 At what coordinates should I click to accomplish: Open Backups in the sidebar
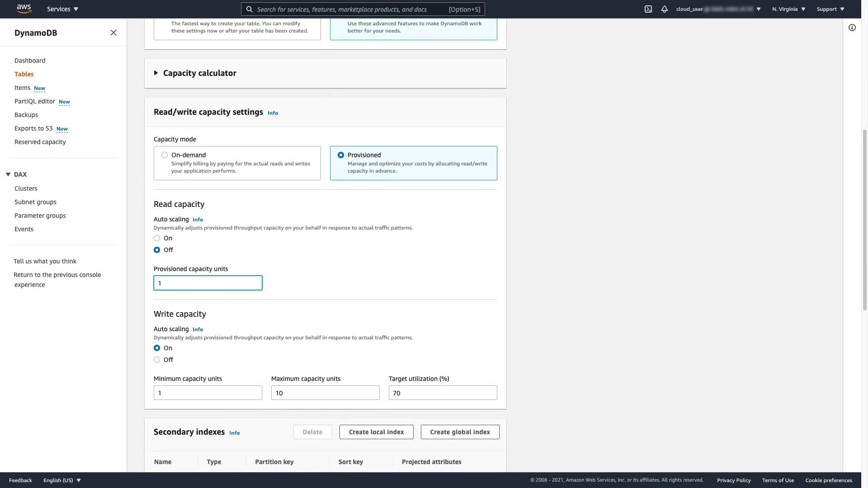26,115
